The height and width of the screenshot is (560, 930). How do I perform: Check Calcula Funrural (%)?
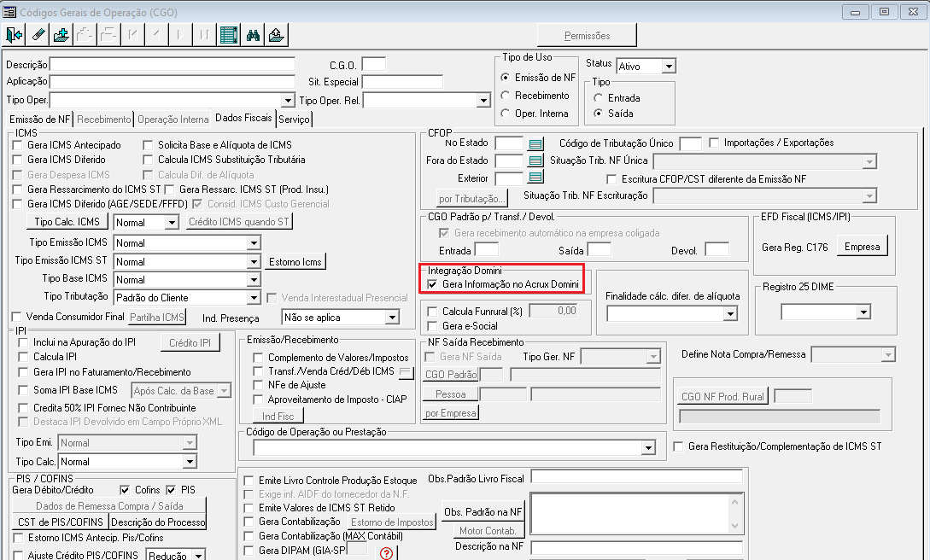click(x=432, y=312)
